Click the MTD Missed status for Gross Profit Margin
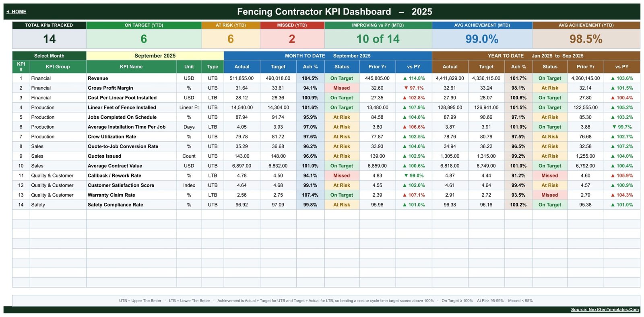Screen dimensions: 644x317 coord(342,88)
